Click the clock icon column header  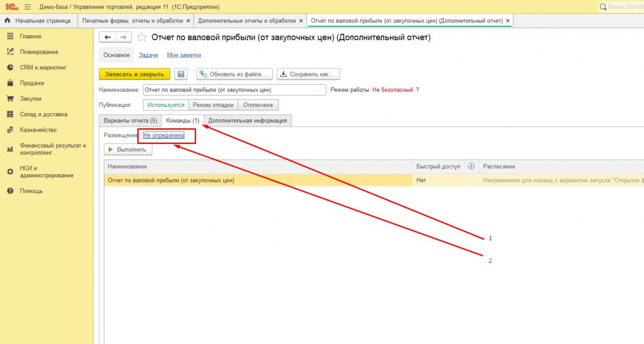[x=471, y=166]
